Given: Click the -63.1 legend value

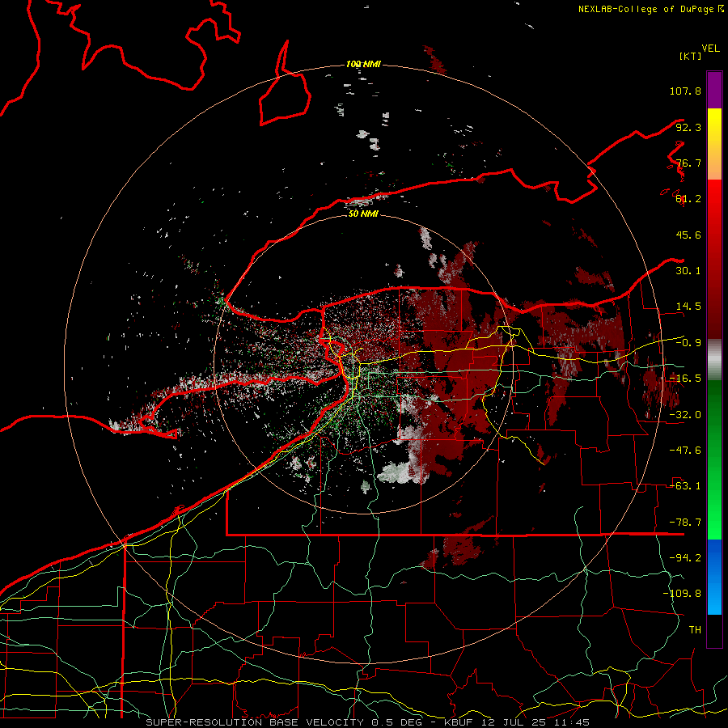Looking at the screenshot, I should tap(685, 486).
